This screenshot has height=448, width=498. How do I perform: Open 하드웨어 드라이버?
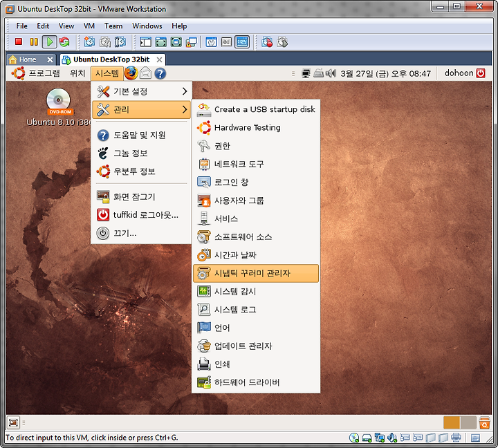[256, 382]
